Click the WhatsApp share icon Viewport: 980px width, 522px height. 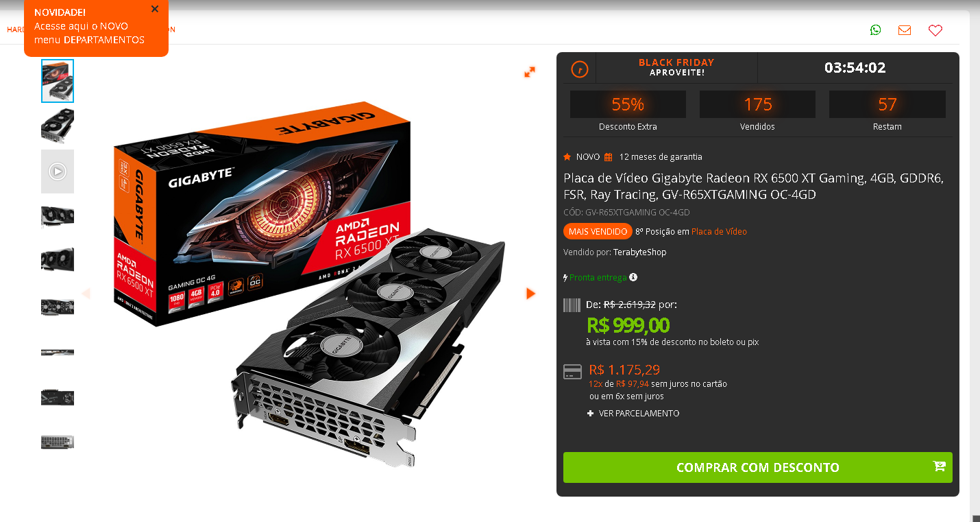tap(876, 30)
